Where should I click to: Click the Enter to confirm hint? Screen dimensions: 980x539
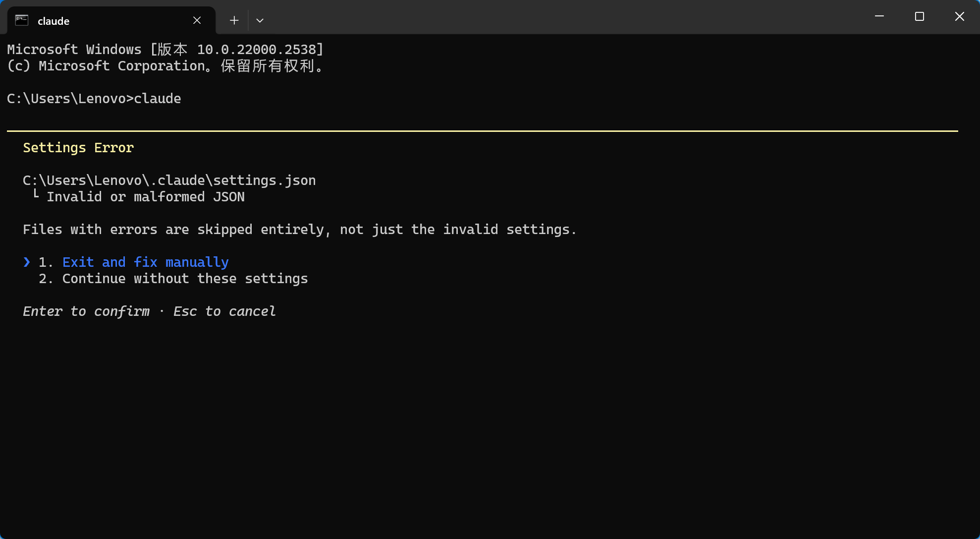pyautogui.click(x=86, y=311)
